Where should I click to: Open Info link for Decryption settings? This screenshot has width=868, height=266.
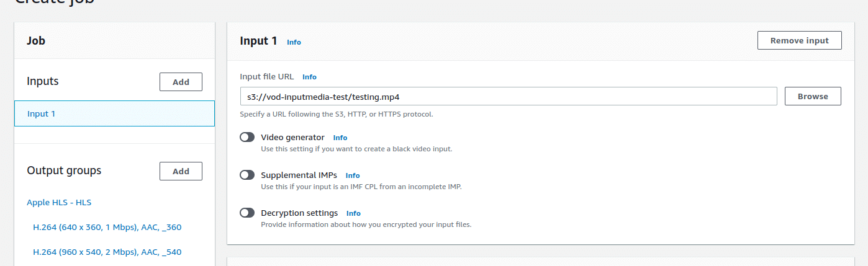(353, 213)
